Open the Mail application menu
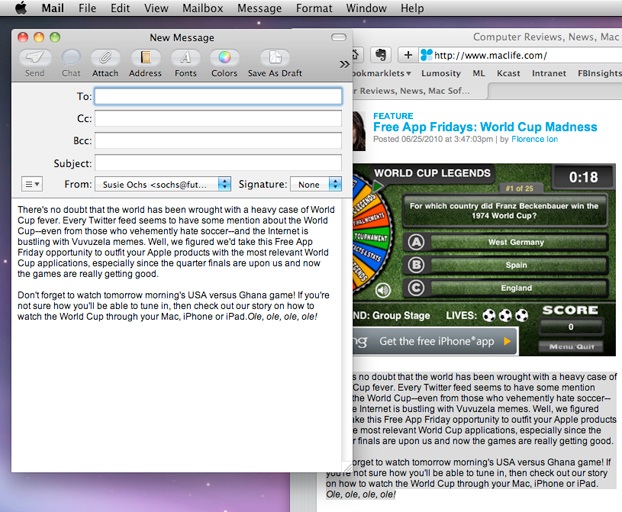The image size is (622, 512). click(53, 8)
